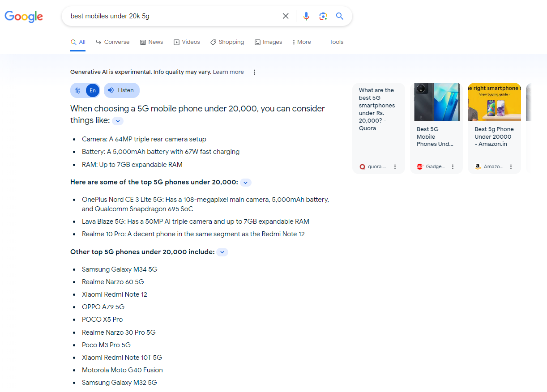Viewport: 547px width, 392px height.
Task: Click 'OPPO A79 5G' list item
Action: click(103, 307)
